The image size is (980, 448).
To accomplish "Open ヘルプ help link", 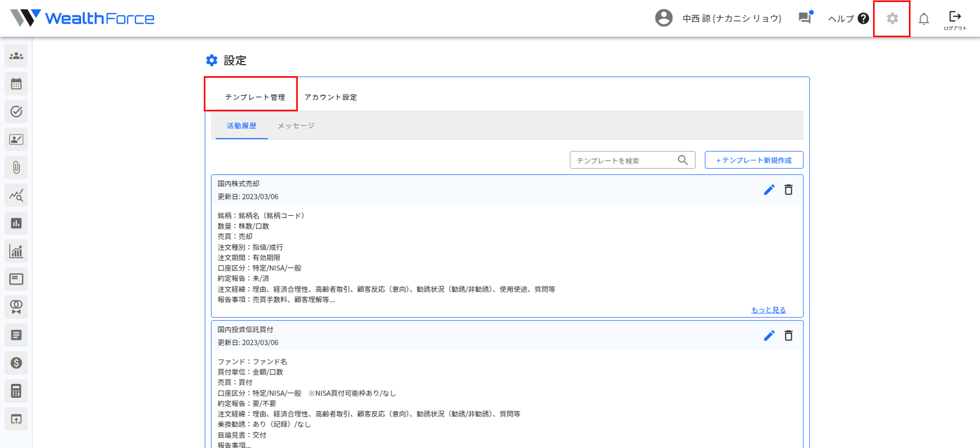I will 848,18.
